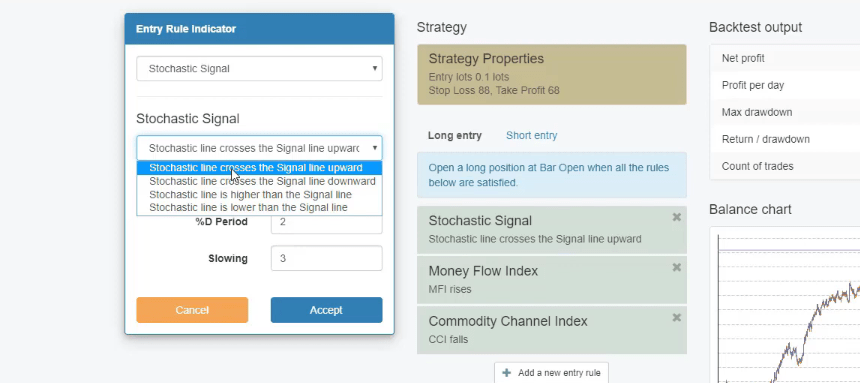Cancel the Entry Rule Indicator dialog

[x=192, y=310]
